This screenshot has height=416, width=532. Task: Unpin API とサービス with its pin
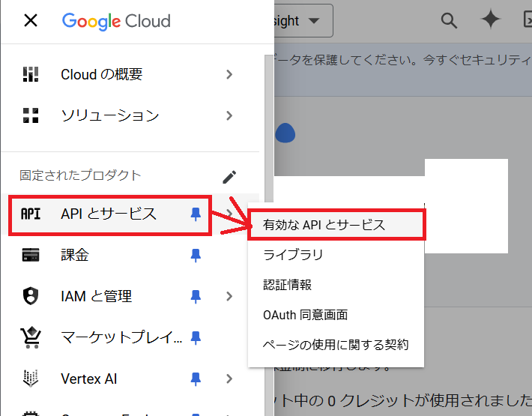click(x=196, y=214)
